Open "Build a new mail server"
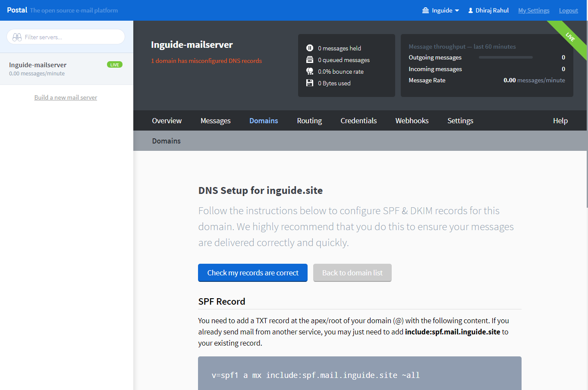Viewport: 588px width, 390px height. click(x=65, y=97)
